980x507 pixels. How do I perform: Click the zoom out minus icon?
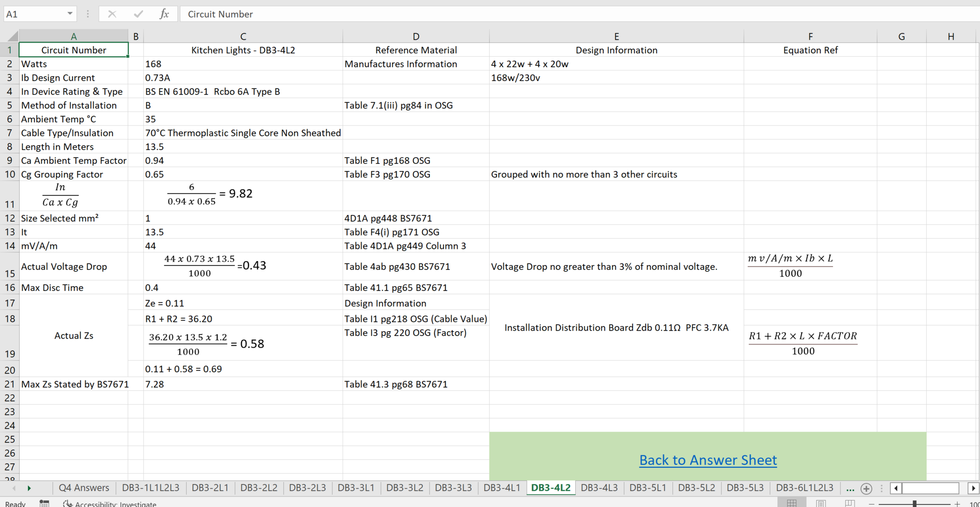(x=871, y=504)
